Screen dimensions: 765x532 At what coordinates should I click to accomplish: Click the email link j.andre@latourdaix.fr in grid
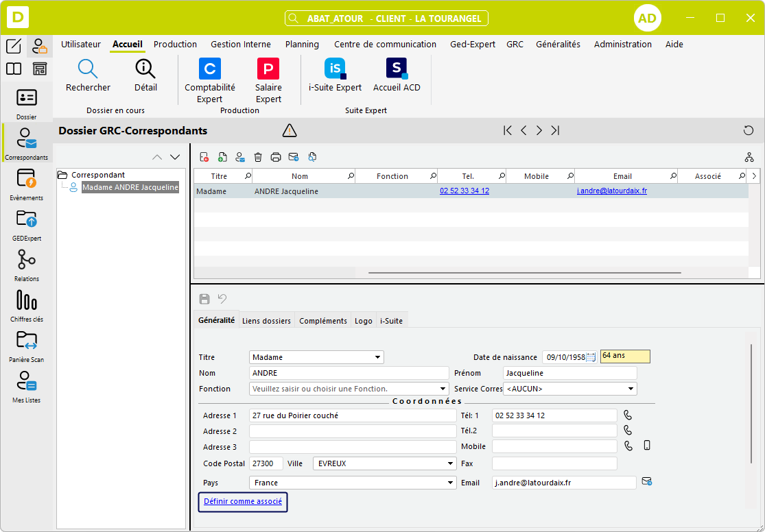pos(611,191)
